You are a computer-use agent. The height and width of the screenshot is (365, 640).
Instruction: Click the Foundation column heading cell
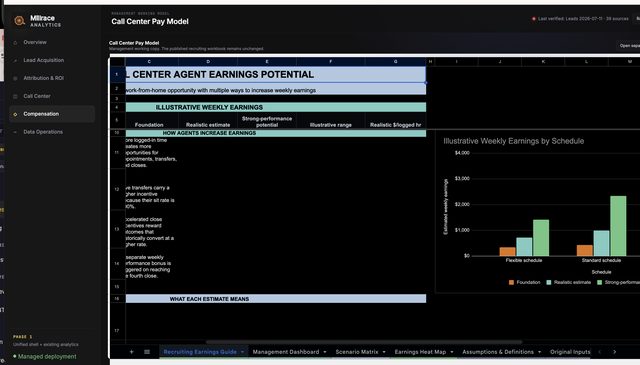coord(149,121)
